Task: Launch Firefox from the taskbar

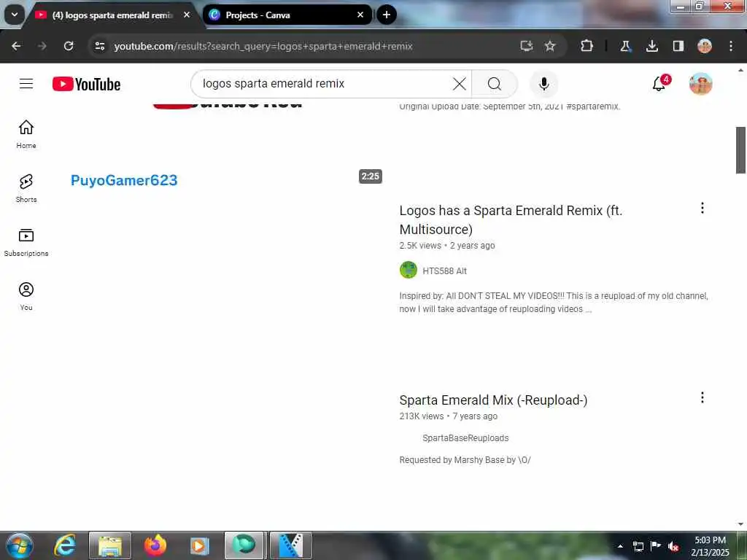Action: click(155, 545)
